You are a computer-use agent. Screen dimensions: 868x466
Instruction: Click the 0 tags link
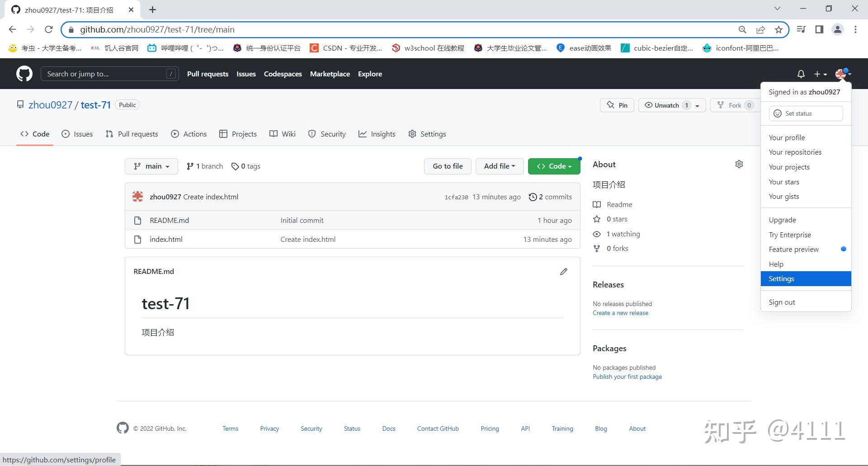[x=246, y=166]
